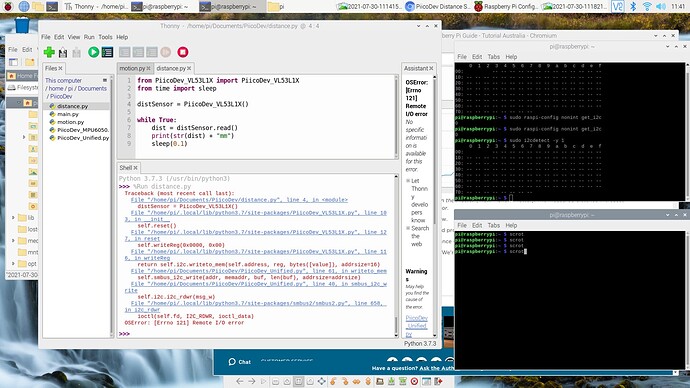Click the Shell prompt input line
The image size is (690, 388).
coord(257,333)
